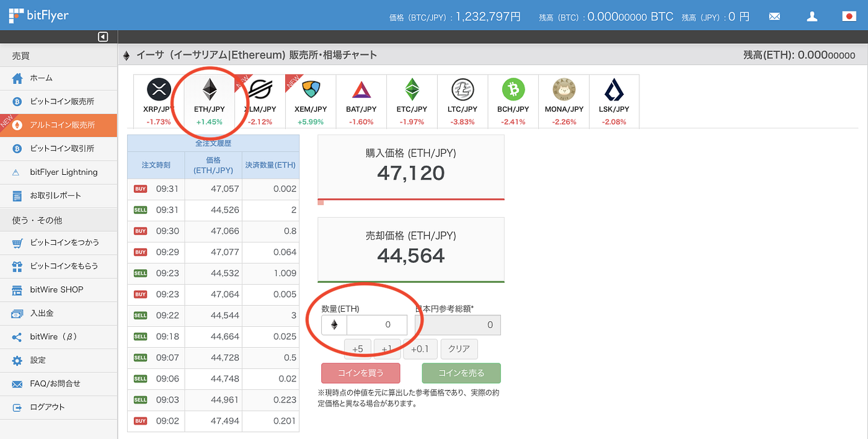Click the price 47,494 at 09:02
This screenshot has width=868, height=439.
pos(225,421)
